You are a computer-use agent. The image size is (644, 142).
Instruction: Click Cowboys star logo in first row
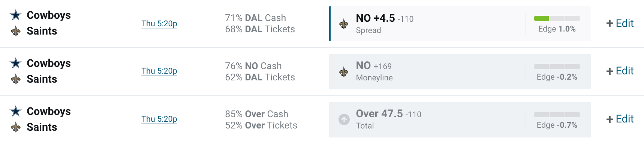(16, 15)
